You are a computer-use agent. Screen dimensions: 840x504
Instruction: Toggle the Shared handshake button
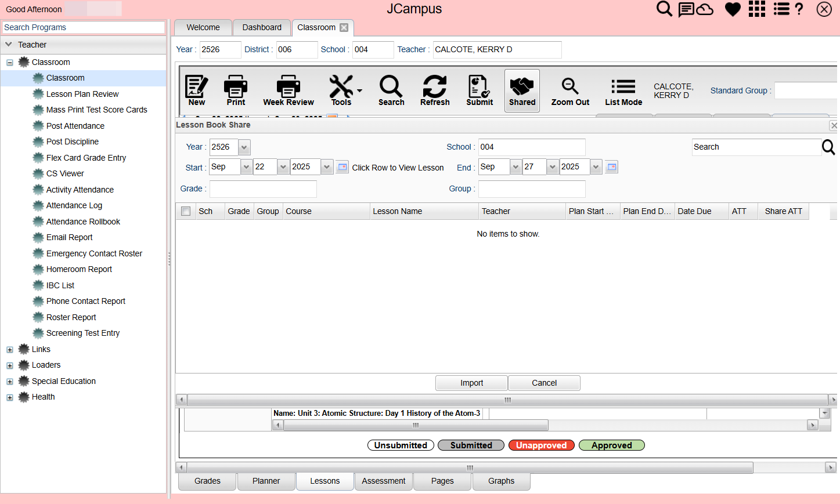[x=522, y=90]
